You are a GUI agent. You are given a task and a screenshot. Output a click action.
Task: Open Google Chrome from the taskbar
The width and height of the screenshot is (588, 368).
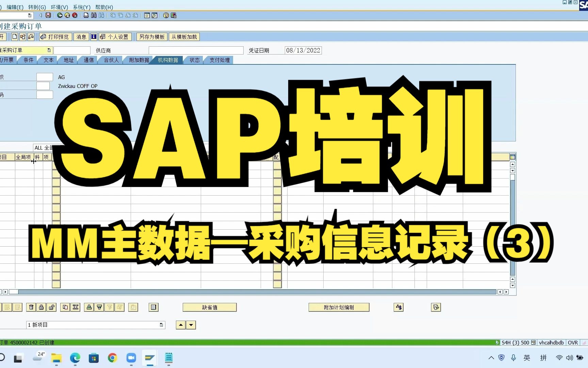[112, 358]
